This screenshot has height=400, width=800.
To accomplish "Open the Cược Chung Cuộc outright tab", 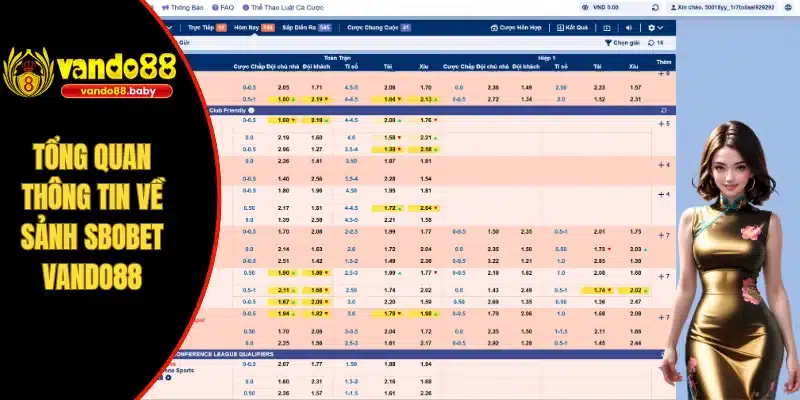I will (379, 28).
